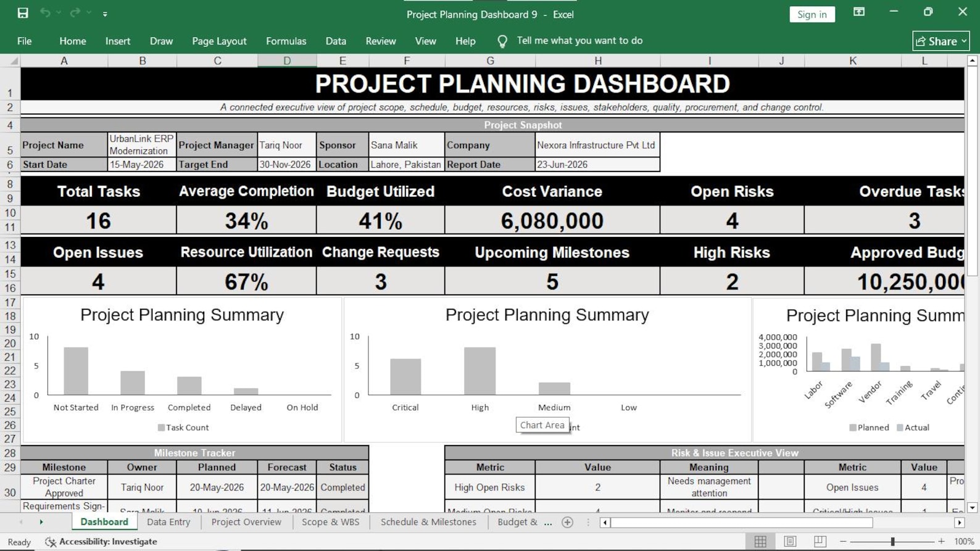This screenshot has height=551, width=980.
Task: Open the Review ribbon tab
Action: tap(381, 41)
